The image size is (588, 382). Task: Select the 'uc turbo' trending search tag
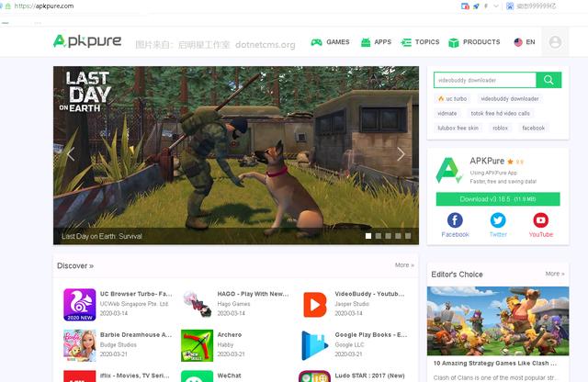452,98
